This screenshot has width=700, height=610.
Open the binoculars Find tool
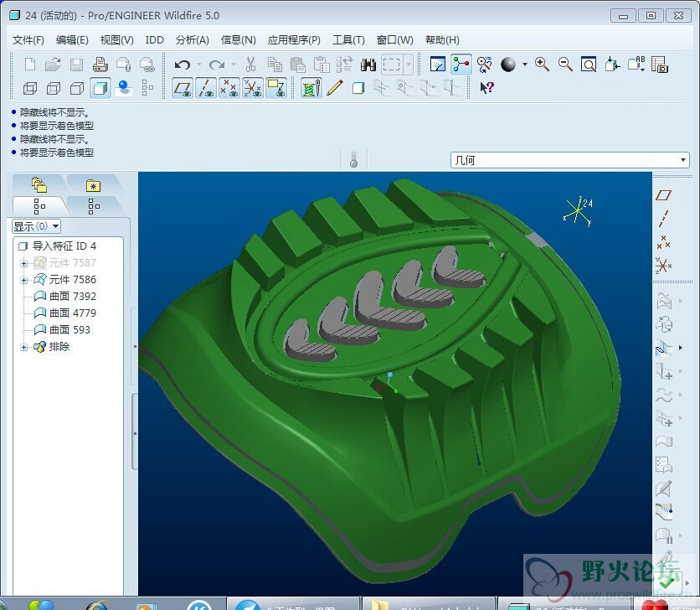[x=368, y=65]
